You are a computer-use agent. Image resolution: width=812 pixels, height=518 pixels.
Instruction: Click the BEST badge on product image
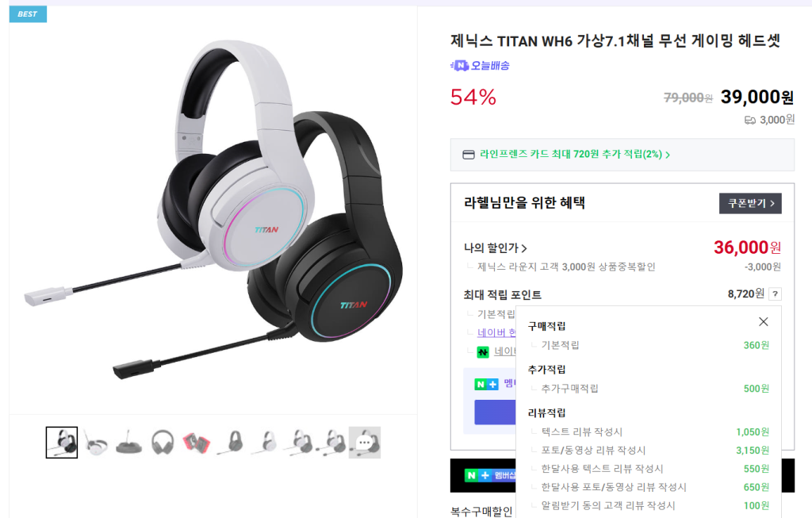[x=28, y=14]
